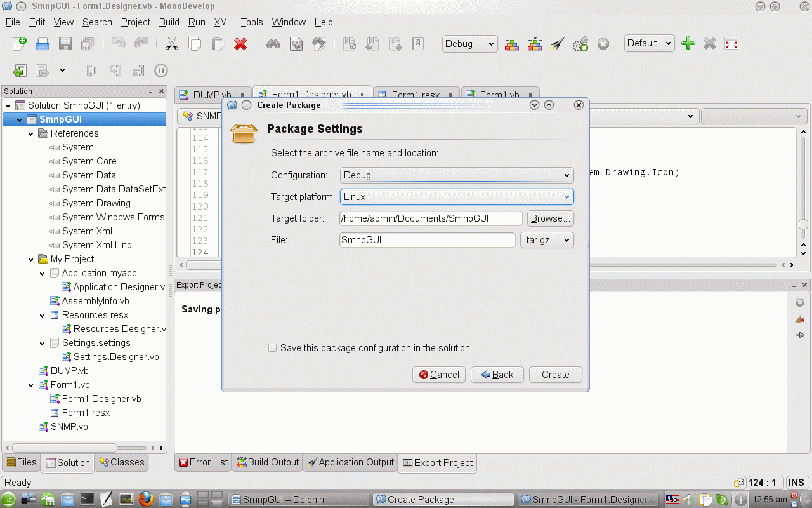Click the Navigate Back green arrow icon
The height and width of the screenshot is (508, 812).
pyautogui.click(x=20, y=70)
